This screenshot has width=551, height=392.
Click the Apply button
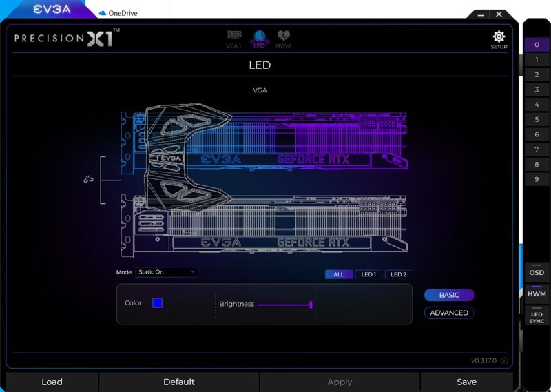coord(340,382)
